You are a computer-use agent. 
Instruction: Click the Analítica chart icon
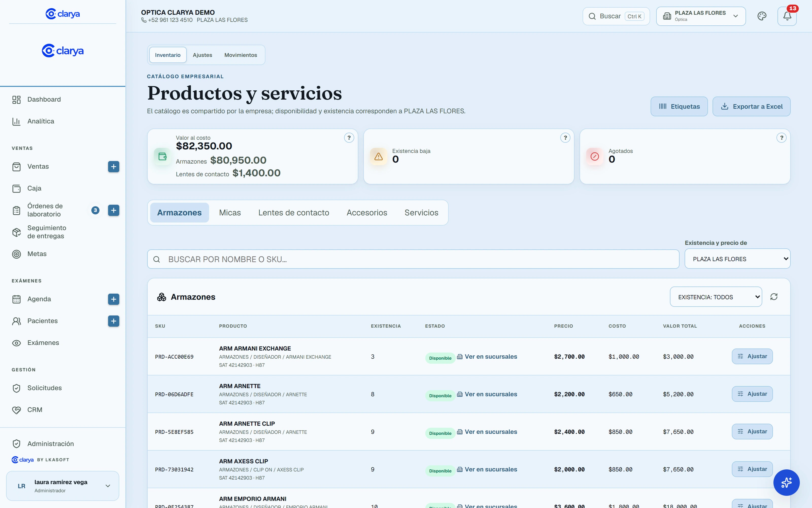16,121
